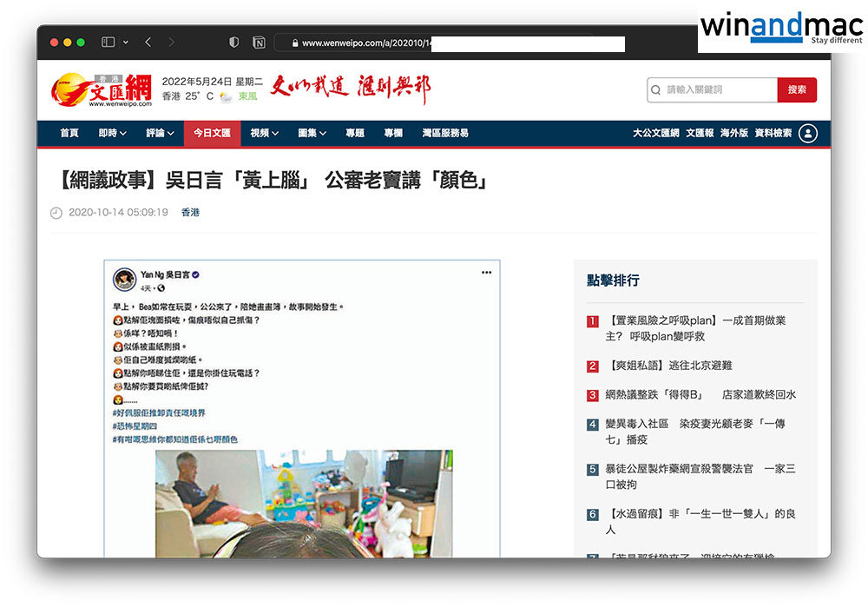The height and width of the screenshot is (607, 868).
Task: Open the user account profile icon
Action: click(808, 133)
